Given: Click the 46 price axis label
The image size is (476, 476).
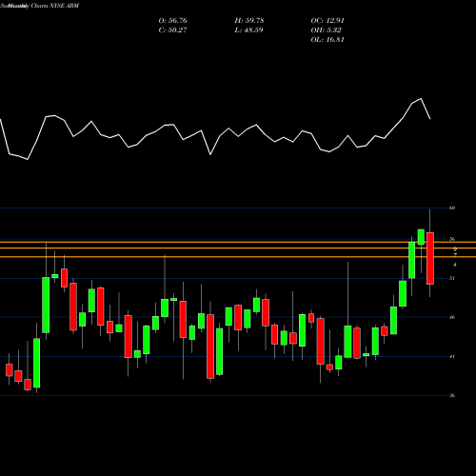Looking at the screenshot, I should pos(452,317).
